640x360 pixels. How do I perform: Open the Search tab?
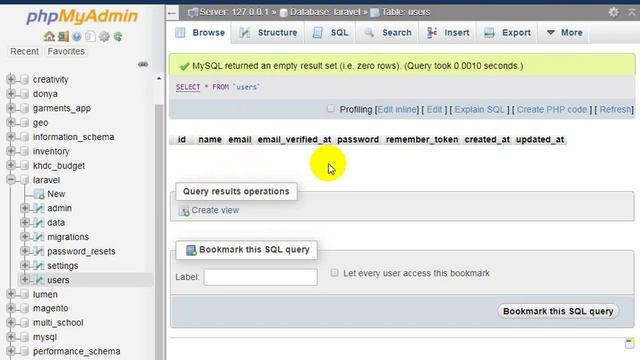click(x=387, y=33)
